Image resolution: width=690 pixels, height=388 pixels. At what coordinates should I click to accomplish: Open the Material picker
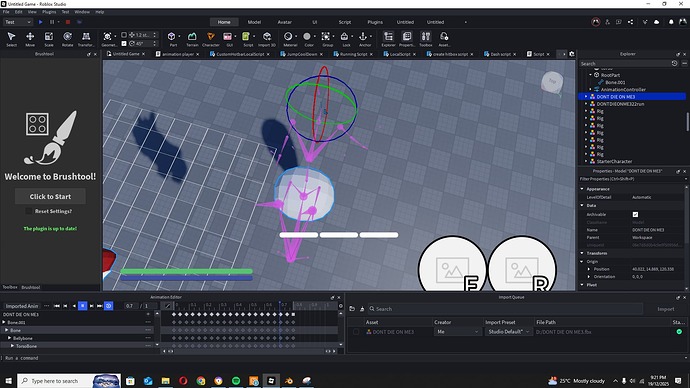pyautogui.click(x=289, y=39)
